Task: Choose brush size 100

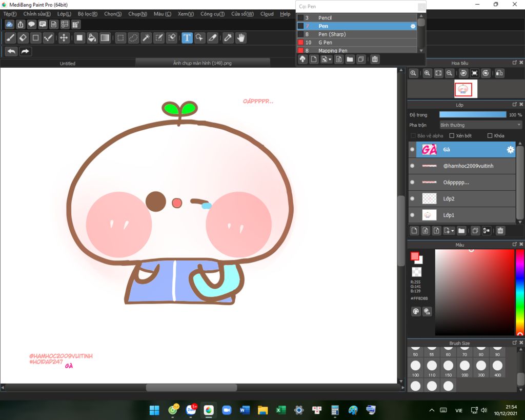Action: click(415, 368)
